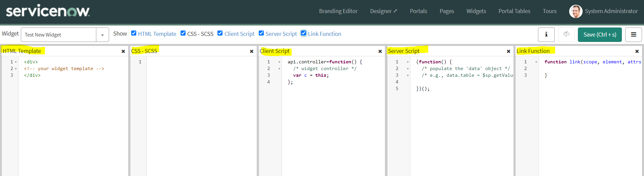Screen dimensions: 644x176
Task: Close the HTML Template panel
Action: pyautogui.click(x=123, y=51)
